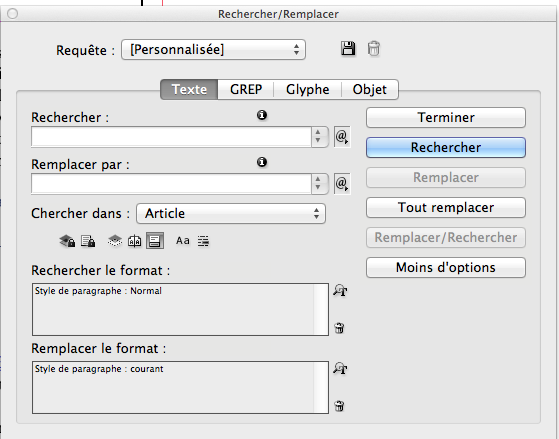Open the Chercher dans Article dropdown
The height and width of the screenshot is (439, 559).
[231, 214]
